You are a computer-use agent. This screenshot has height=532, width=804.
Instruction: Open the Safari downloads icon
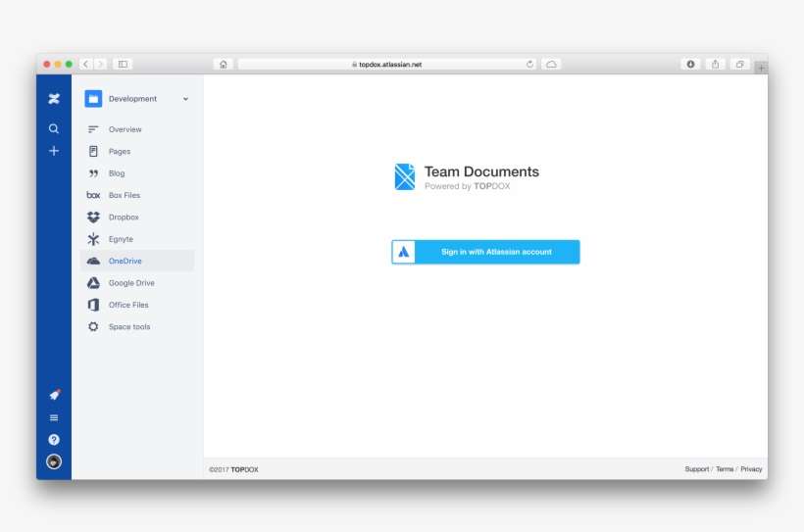click(x=690, y=64)
